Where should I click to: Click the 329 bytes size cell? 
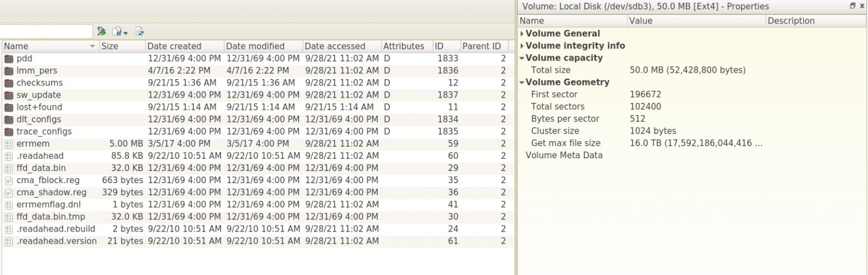(x=123, y=192)
